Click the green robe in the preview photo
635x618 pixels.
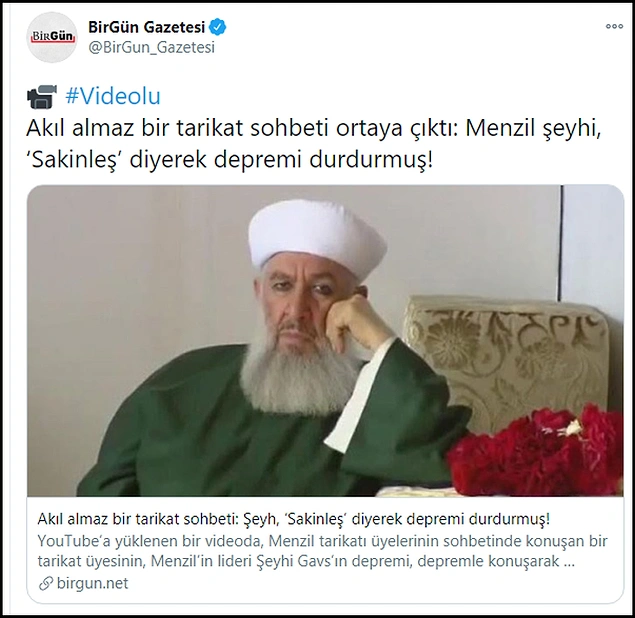pos(227,421)
